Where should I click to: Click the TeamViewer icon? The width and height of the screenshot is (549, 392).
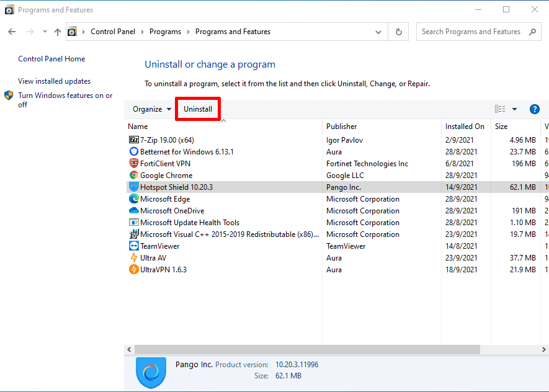(134, 246)
